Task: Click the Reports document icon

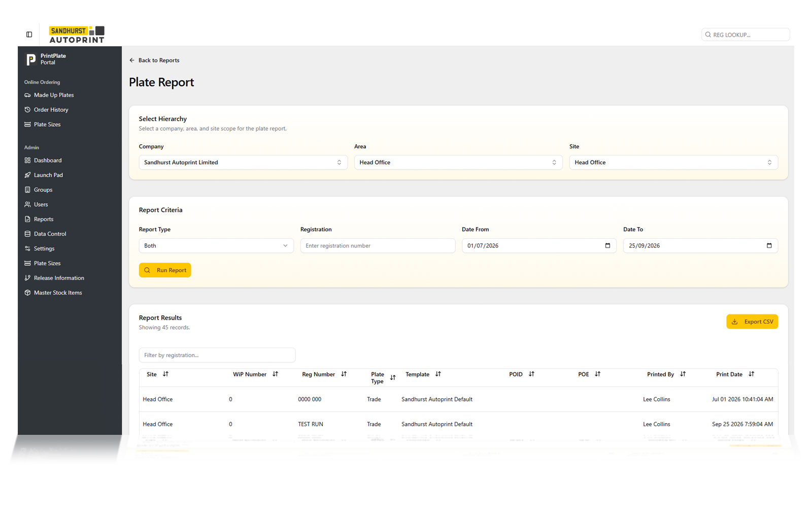Action: (x=27, y=219)
